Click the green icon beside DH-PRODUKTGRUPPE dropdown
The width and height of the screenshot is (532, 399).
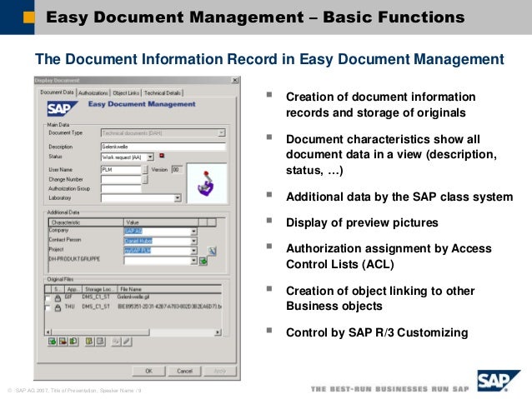(203, 261)
